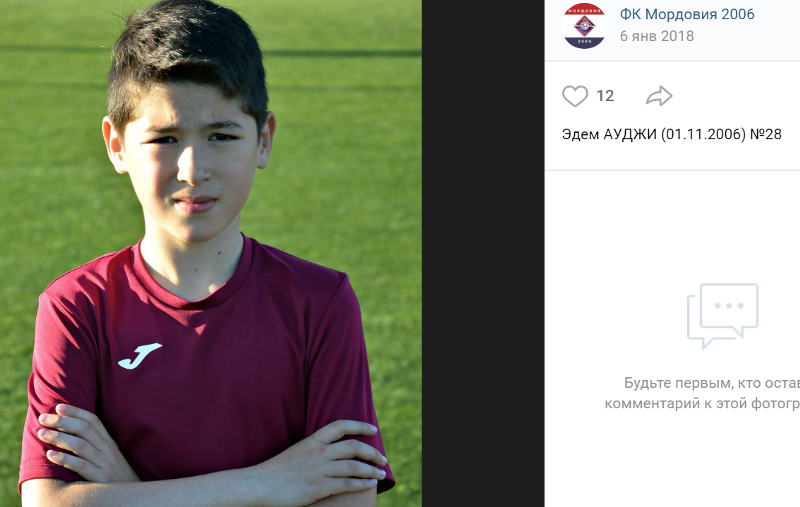The width and height of the screenshot is (800, 507).
Task: Click the boy's dark hair in the photo
Action: click(x=189, y=51)
